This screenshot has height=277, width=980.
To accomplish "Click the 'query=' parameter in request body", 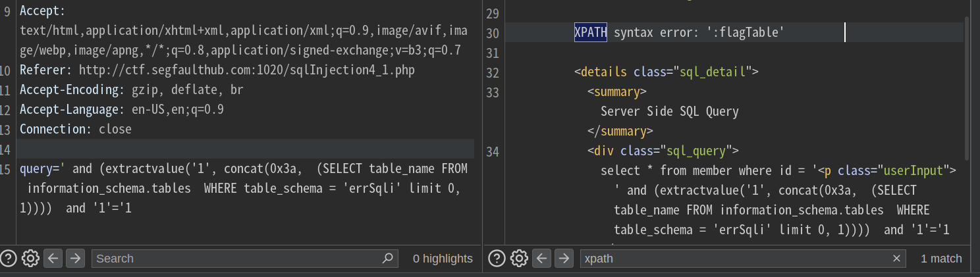I will coord(40,169).
